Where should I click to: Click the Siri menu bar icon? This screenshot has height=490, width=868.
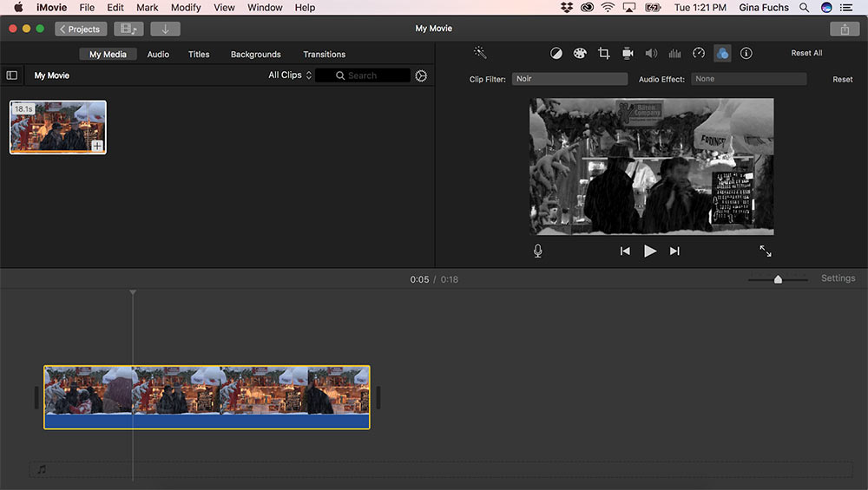pos(826,8)
